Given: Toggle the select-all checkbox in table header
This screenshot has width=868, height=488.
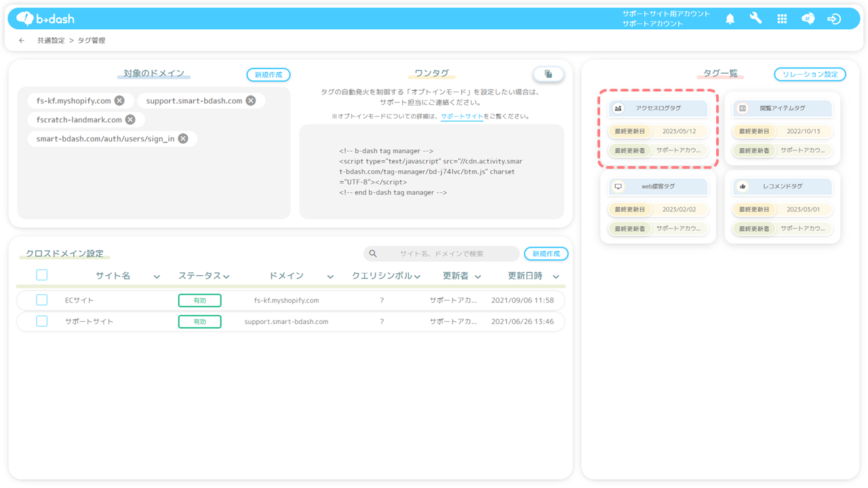Looking at the screenshot, I should click(x=42, y=275).
